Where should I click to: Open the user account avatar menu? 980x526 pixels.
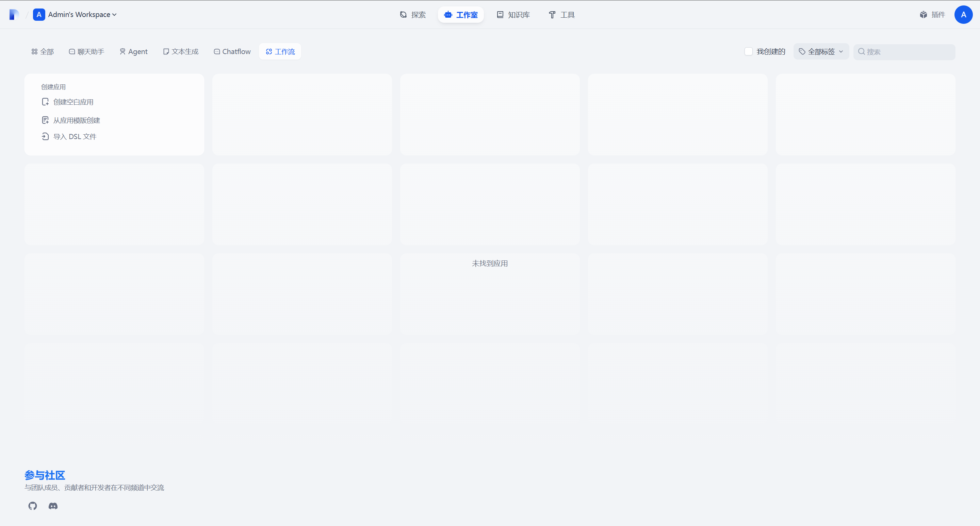tap(963, 14)
